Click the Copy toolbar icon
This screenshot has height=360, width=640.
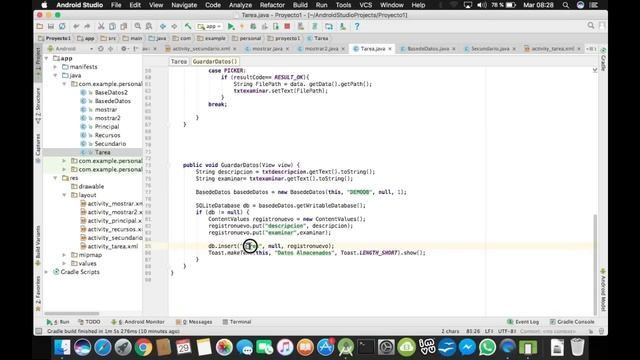112,27
